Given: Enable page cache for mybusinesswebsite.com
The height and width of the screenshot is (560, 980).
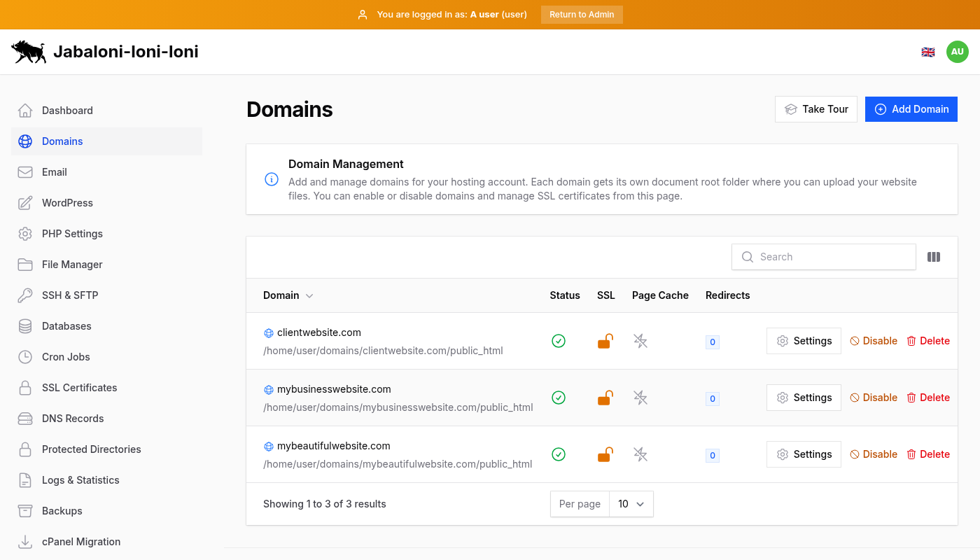Looking at the screenshot, I should [640, 398].
